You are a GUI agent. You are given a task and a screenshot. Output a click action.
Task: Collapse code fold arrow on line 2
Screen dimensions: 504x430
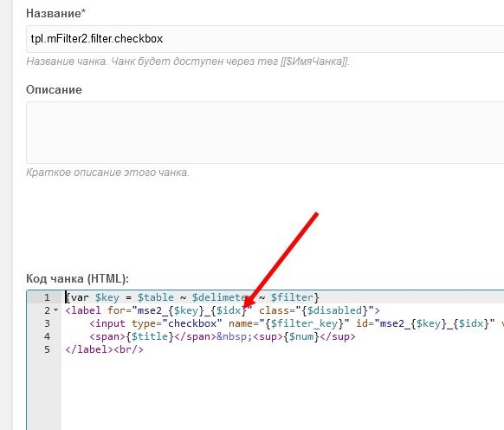coord(56,310)
